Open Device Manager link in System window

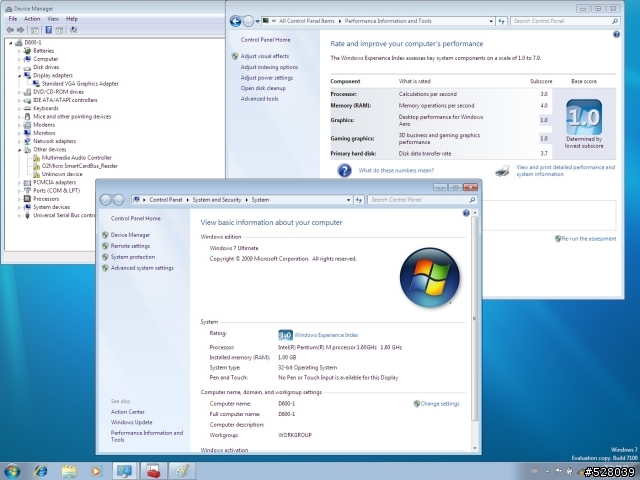point(130,235)
